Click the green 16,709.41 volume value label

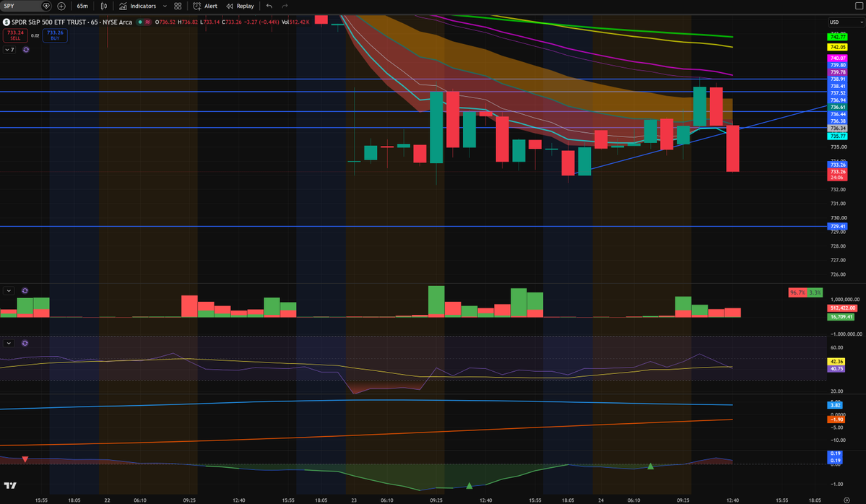(x=841, y=317)
